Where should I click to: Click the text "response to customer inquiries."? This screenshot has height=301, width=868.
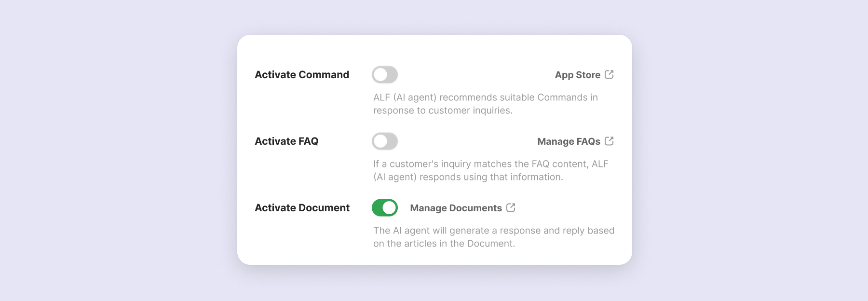pos(443,110)
